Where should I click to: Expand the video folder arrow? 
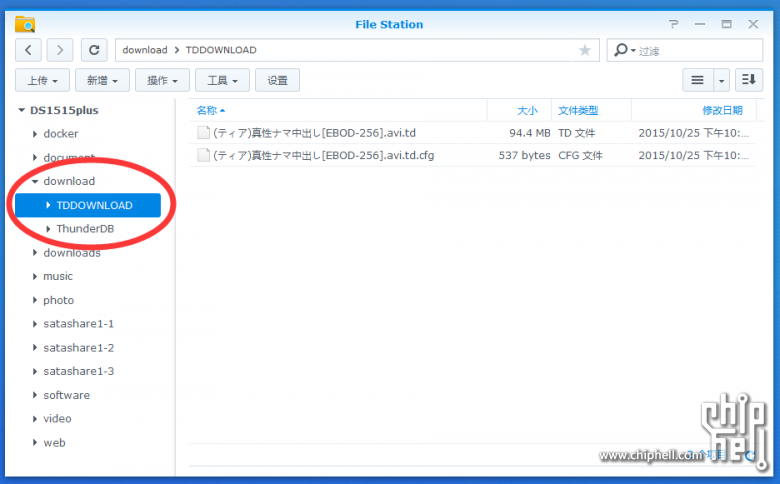pos(35,419)
